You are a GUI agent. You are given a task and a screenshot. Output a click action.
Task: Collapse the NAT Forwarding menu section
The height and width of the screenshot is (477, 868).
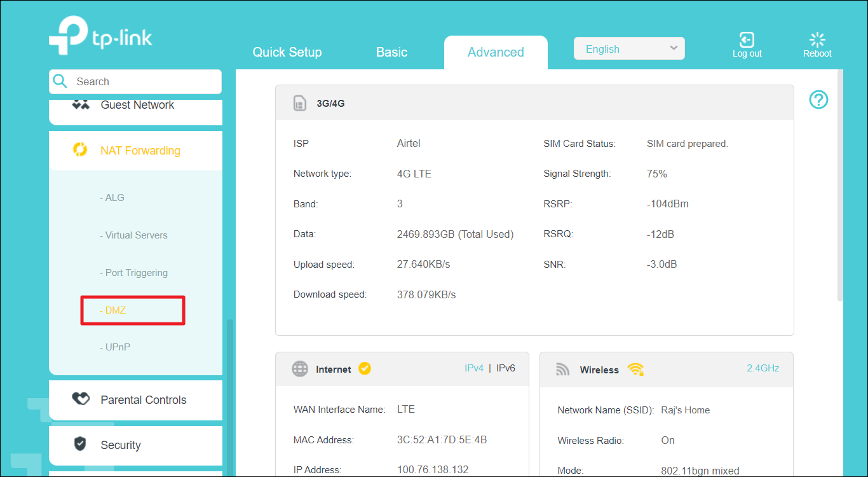[x=140, y=151]
